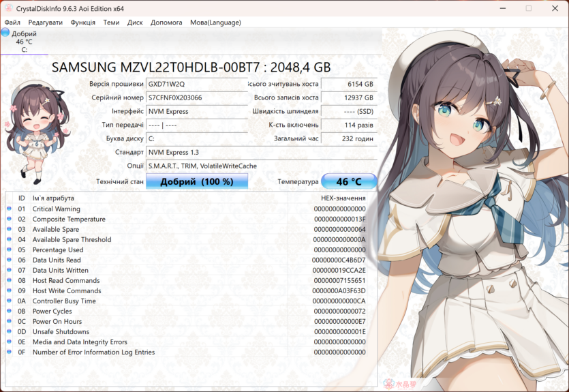Select the Composite Temperature attribute name
This screenshot has width=569, height=392.
69,220
